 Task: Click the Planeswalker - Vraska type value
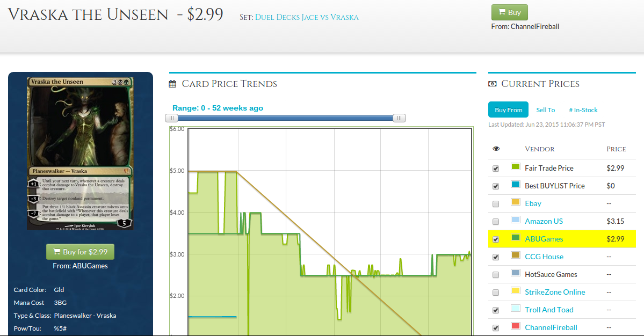point(85,316)
